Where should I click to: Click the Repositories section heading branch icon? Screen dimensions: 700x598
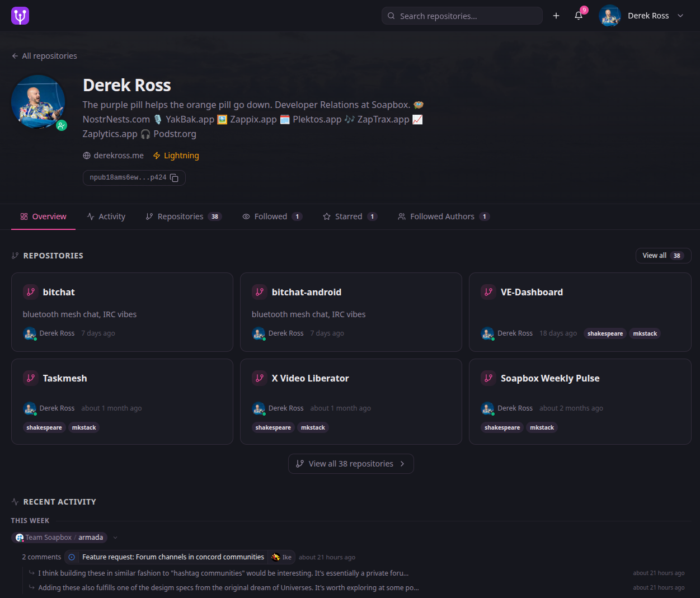point(15,256)
